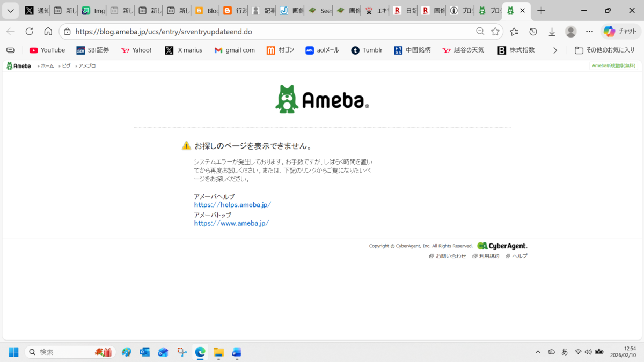This screenshot has width=644, height=362.
Task: Open the browser profile avatar
Action: (x=571, y=32)
